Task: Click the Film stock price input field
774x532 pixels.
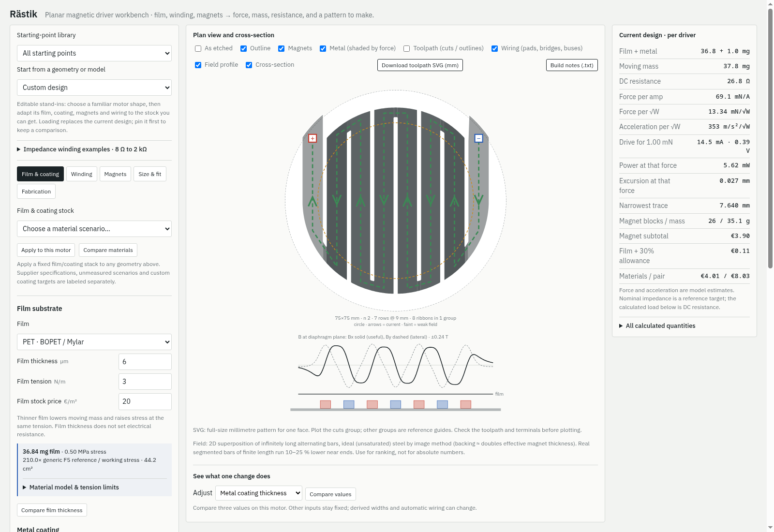Action: tap(145, 401)
